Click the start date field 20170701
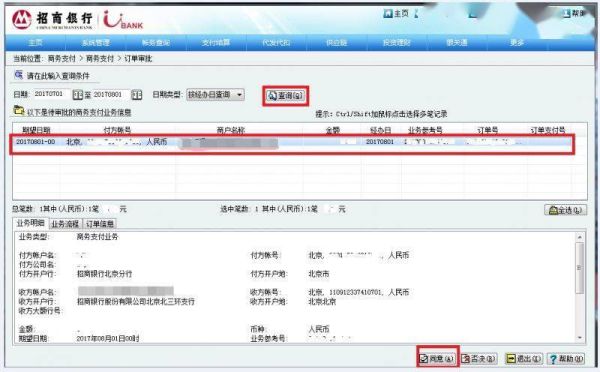600x372 pixels. point(51,94)
